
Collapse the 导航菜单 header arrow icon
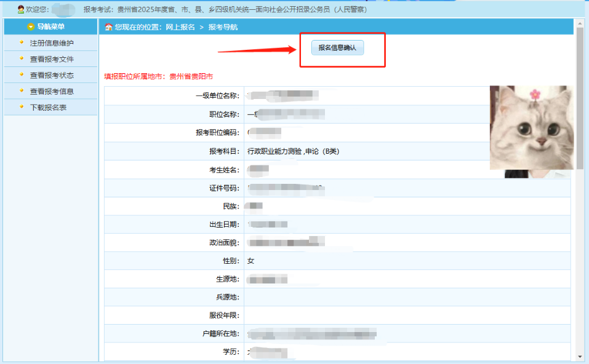click(x=31, y=26)
